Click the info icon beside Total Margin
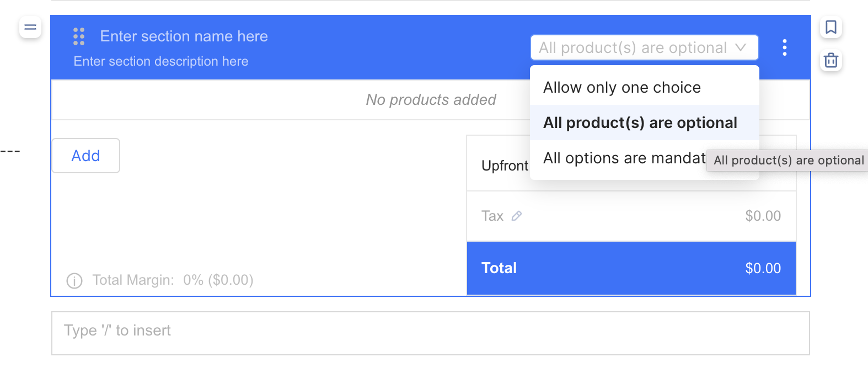Screen dimensions: 868x373 74,281
